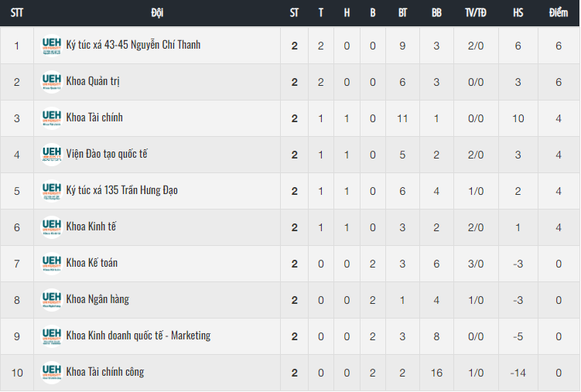Click the Khoa Ngân hàng UEH logo
This screenshot has width=581, height=392.
point(52,299)
